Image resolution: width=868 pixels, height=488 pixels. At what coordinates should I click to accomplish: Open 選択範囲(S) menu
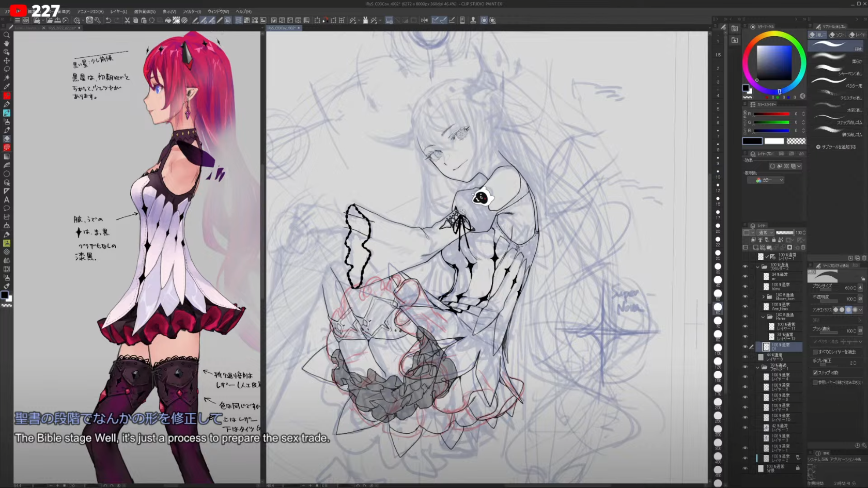click(145, 11)
